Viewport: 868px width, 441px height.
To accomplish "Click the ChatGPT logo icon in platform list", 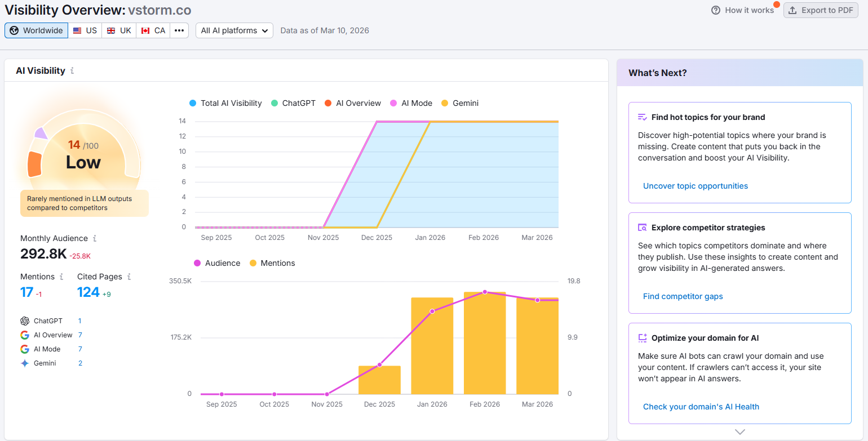I will pos(25,321).
